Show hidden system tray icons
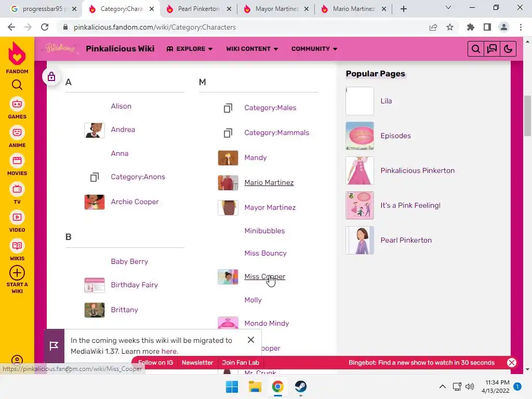This screenshot has height=399, width=532. [x=443, y=387]
